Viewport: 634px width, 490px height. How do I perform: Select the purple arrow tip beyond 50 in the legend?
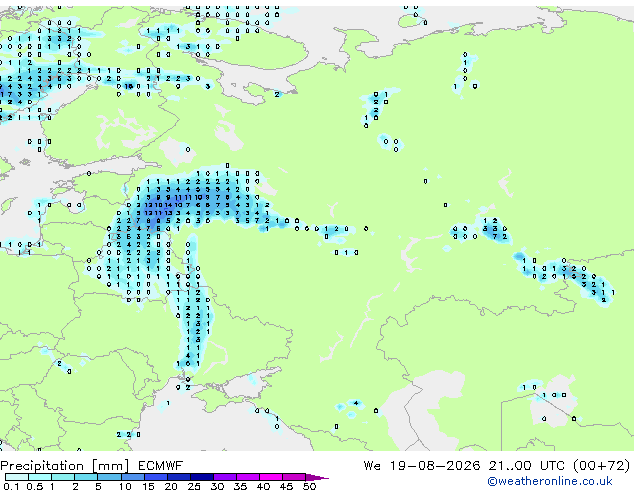click(317, 477)
